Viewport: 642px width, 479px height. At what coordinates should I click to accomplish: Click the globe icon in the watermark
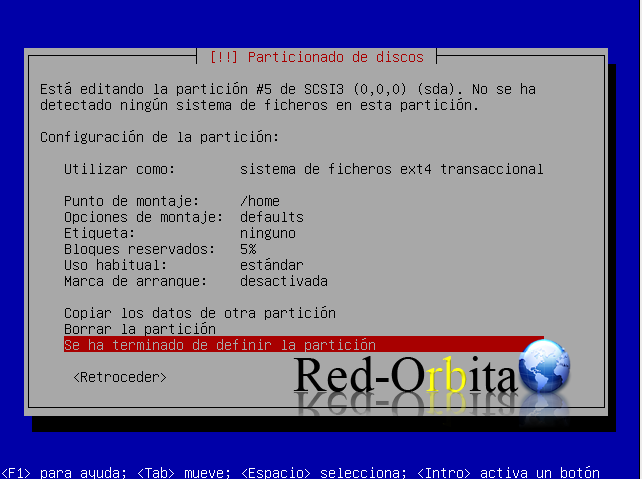pos(544,365)
